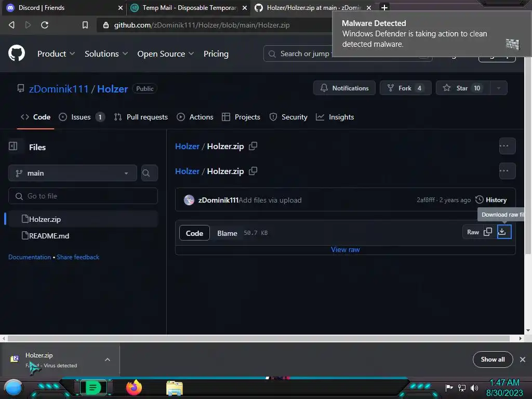This screenshot has height=399, width=532.
Task: Open the lower three-dots file actions menu
Action: click(x=507, y=171)
